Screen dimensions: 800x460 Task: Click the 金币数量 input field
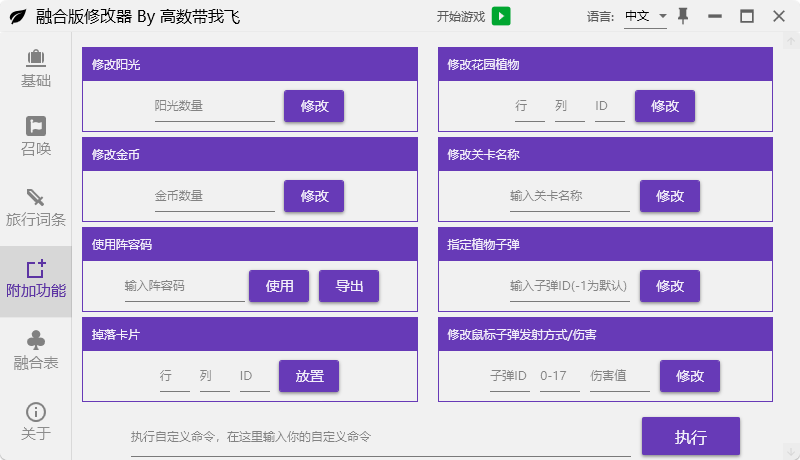pyautogui.click(x=214, y=196)
